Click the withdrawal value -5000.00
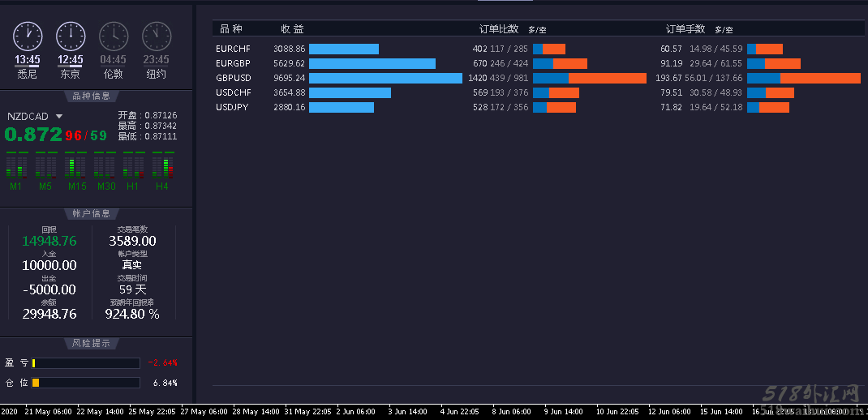 (49, 289)
